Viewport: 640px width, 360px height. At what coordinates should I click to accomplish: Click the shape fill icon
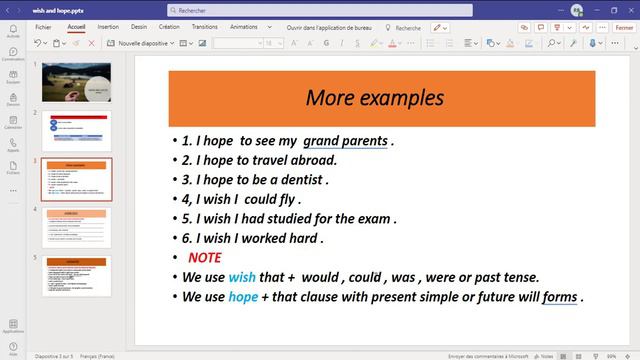click(510, 43)
